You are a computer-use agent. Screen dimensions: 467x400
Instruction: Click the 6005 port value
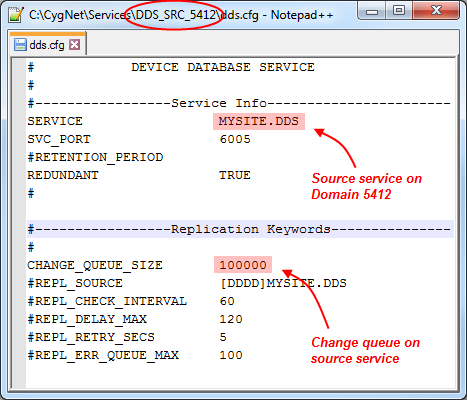235,139
